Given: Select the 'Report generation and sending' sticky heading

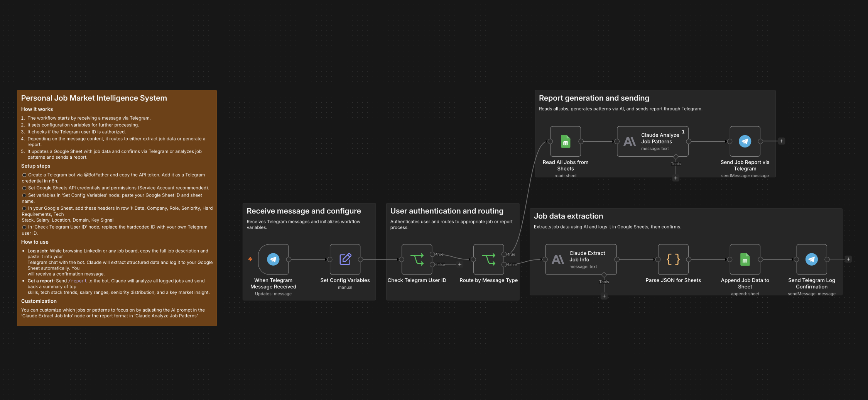Looking at the screenshot, I should [594, 98].
